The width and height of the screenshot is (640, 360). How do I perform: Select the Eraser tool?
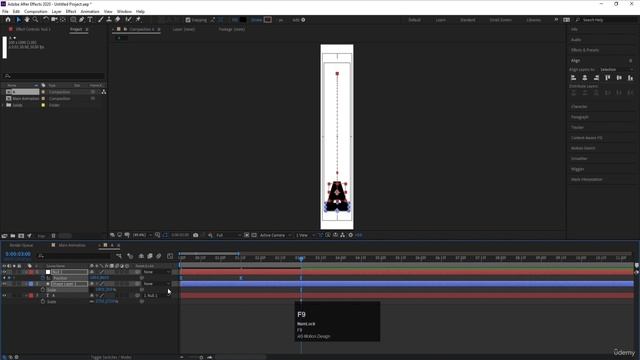point(118,20)
